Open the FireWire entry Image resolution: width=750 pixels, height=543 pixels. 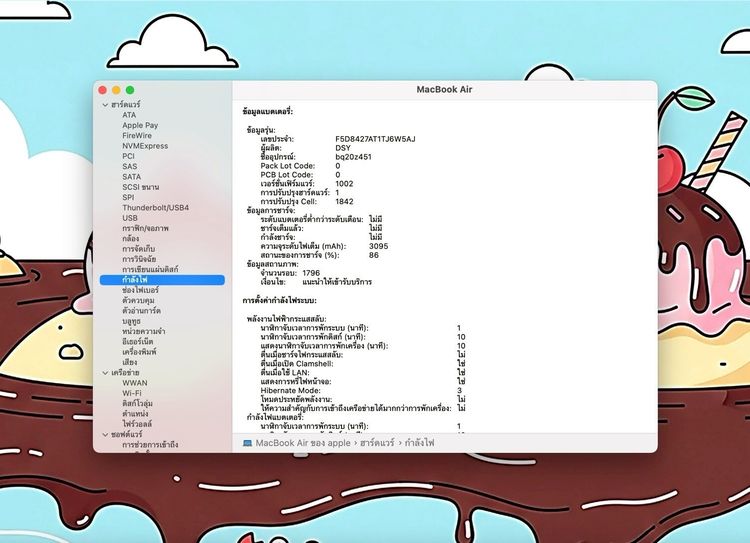pyautogui.click(x=137, y=136)
